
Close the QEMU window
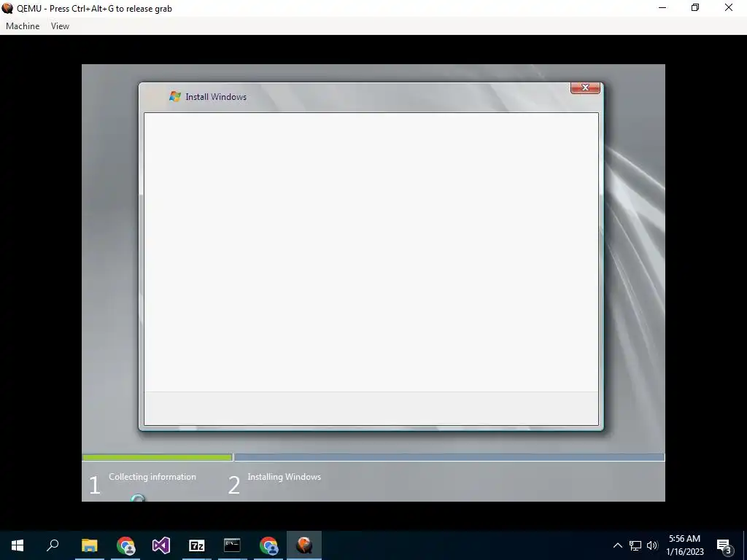[729, 7]
